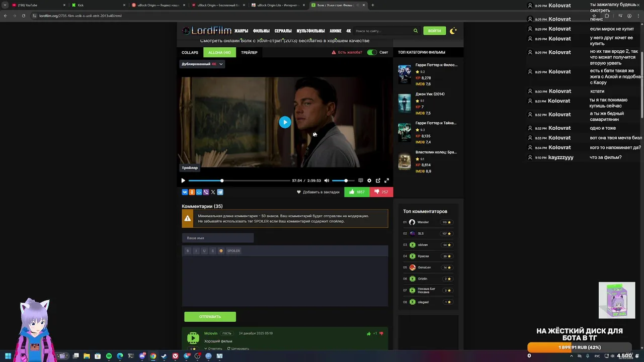
Task: Open the ФИЛЬМЫ menu
Action: tap(261, 31)
